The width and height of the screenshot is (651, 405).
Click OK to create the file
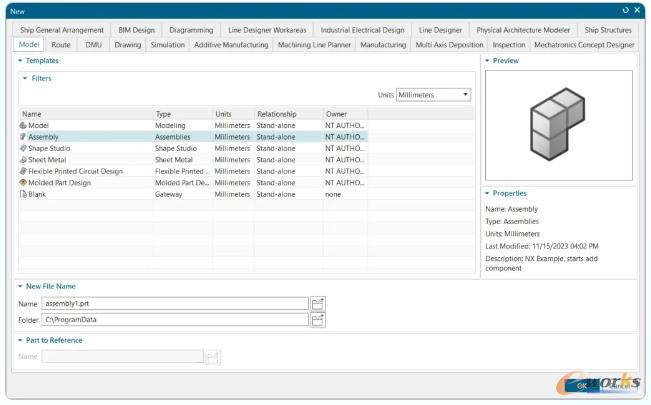coord(581,386)
